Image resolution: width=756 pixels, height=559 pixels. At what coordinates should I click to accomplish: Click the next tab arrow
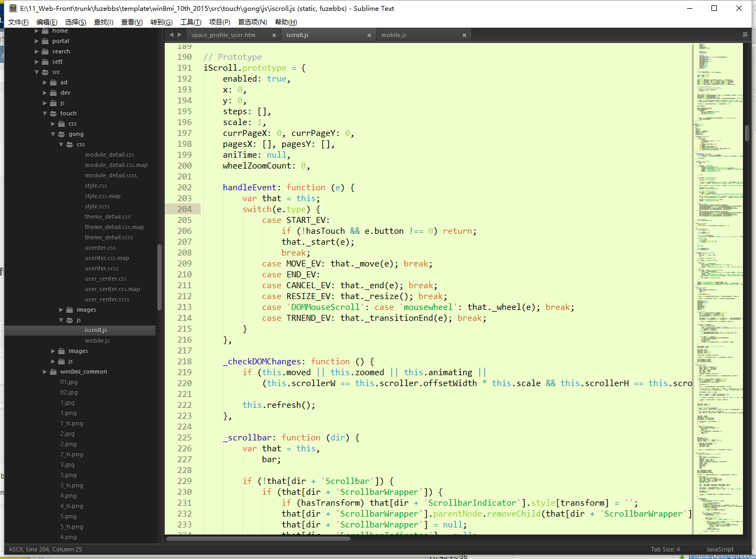[x=179, y=35]
